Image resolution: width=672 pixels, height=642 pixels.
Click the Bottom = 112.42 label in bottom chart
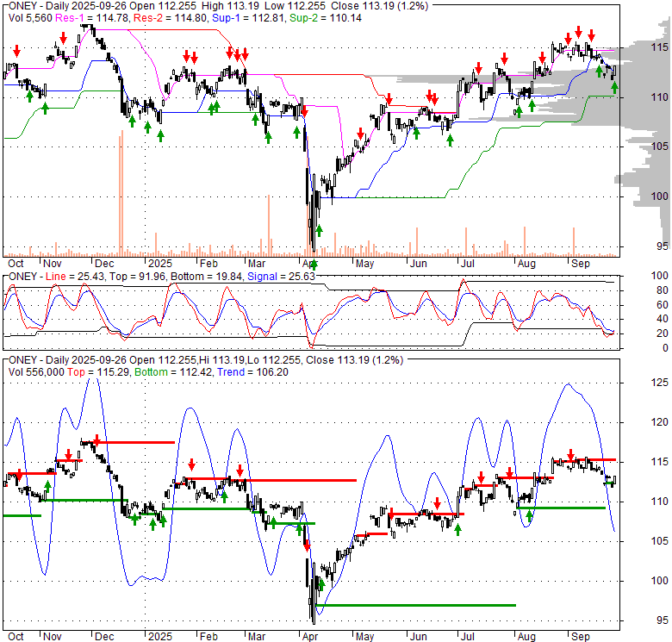point(173,372)
